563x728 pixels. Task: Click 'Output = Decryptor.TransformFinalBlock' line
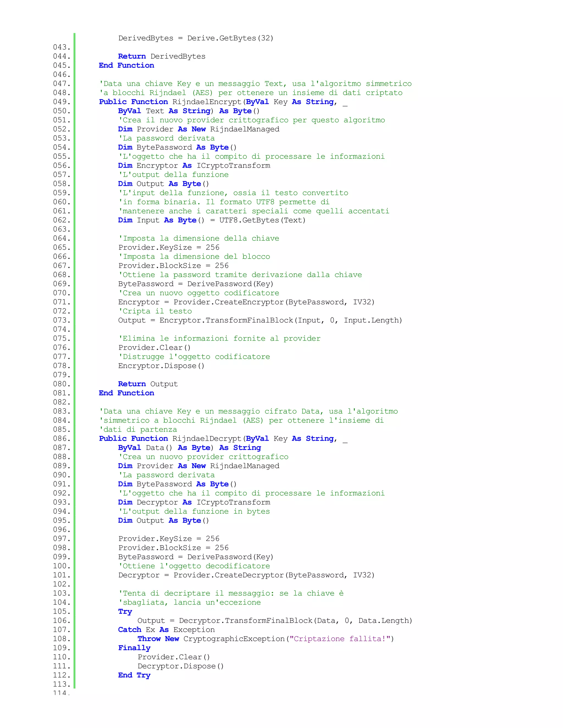click(275, 620)
